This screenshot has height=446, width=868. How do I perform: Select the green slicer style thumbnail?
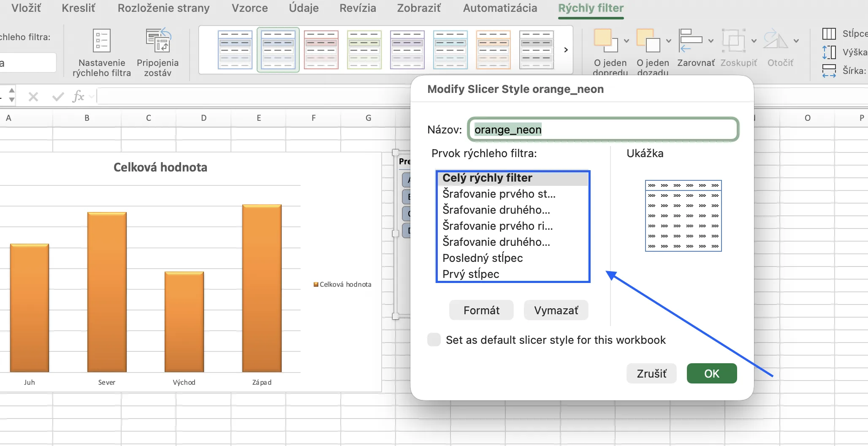coord(364,50)
